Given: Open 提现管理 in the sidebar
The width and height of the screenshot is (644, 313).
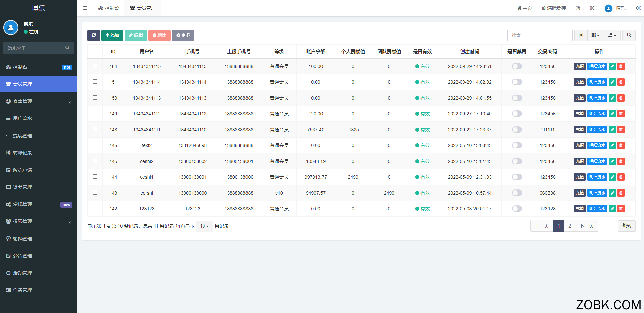Looking at the screenshot, I should coord(39,136).
